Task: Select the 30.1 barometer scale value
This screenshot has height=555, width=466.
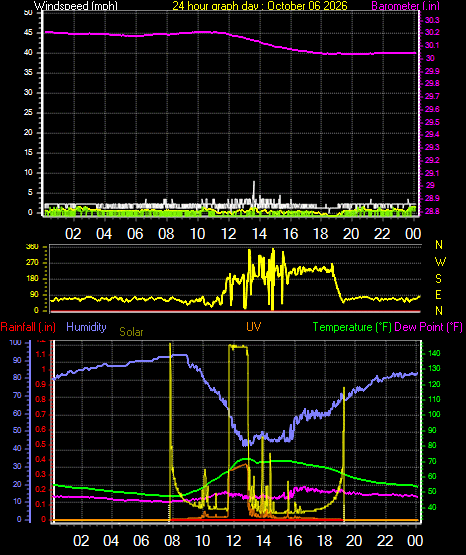Action: pos(432,45)
